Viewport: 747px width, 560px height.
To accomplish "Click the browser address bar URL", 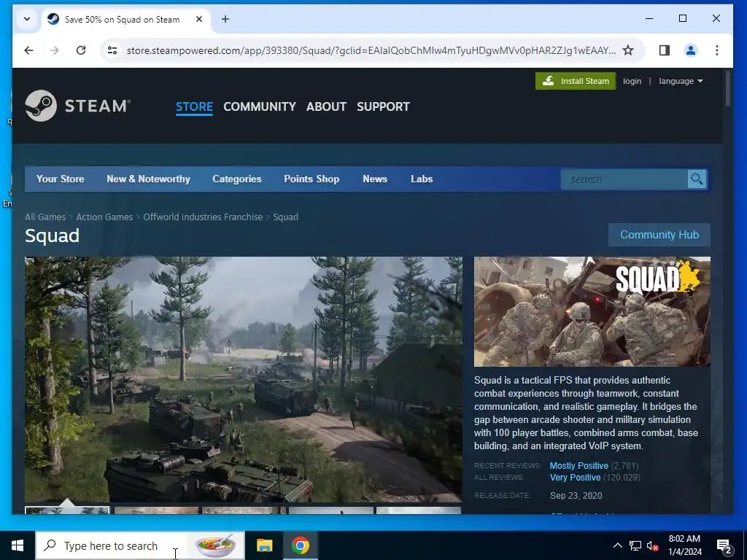I will click(371, 50).
